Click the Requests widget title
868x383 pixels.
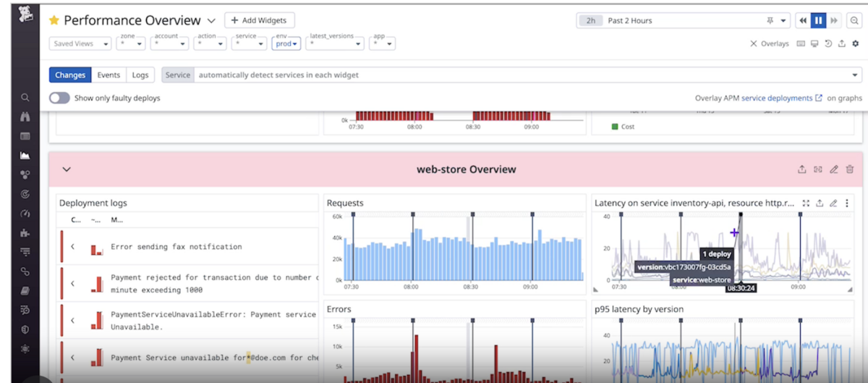coord(345,203)
